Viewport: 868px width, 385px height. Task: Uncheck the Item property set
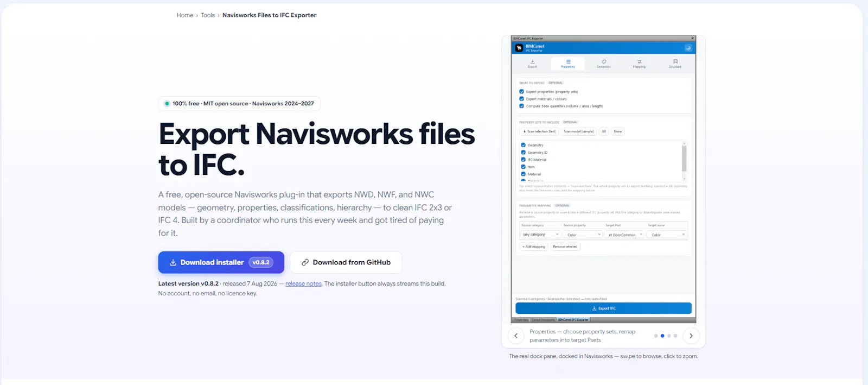point(524,167)
